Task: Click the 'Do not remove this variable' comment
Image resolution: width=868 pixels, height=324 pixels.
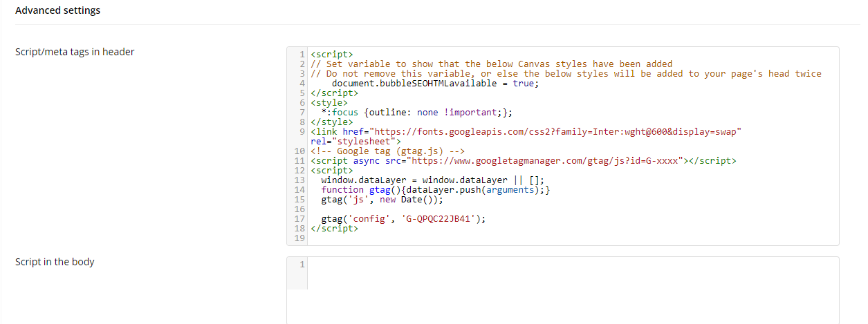Action: 566,73
